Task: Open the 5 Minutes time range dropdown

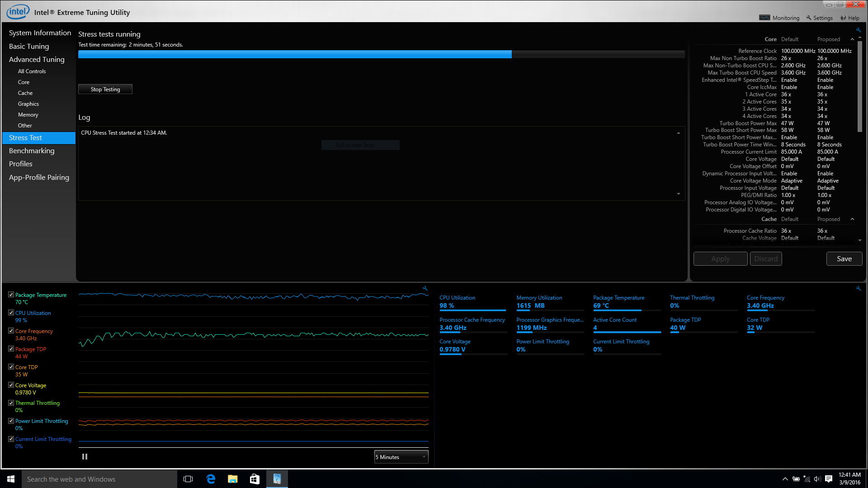Action: click(x=401, y=457)
